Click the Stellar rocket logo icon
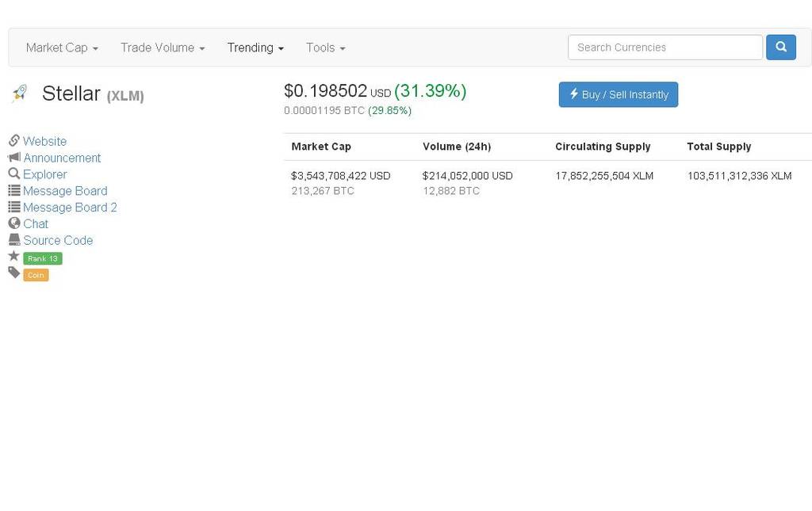Viewport: 812px width, 511px height. point(20,93)
